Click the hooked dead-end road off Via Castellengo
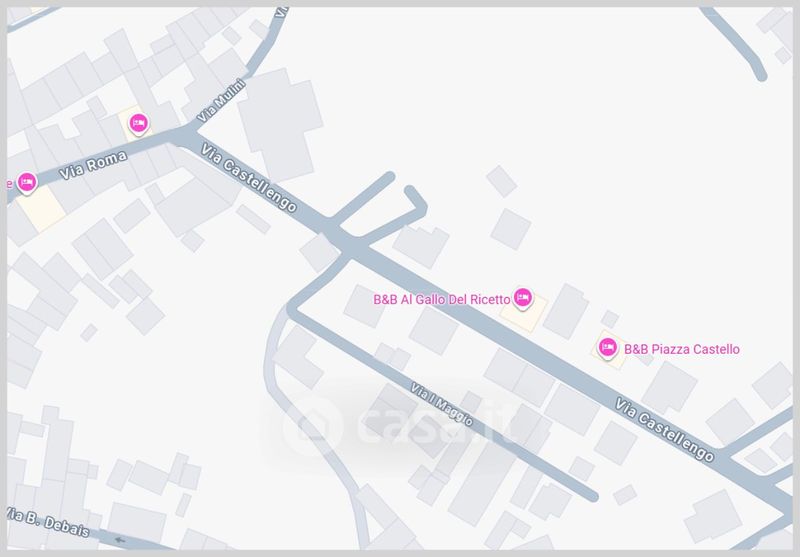This screenshot has height=557, width=800. coord(401,214)
